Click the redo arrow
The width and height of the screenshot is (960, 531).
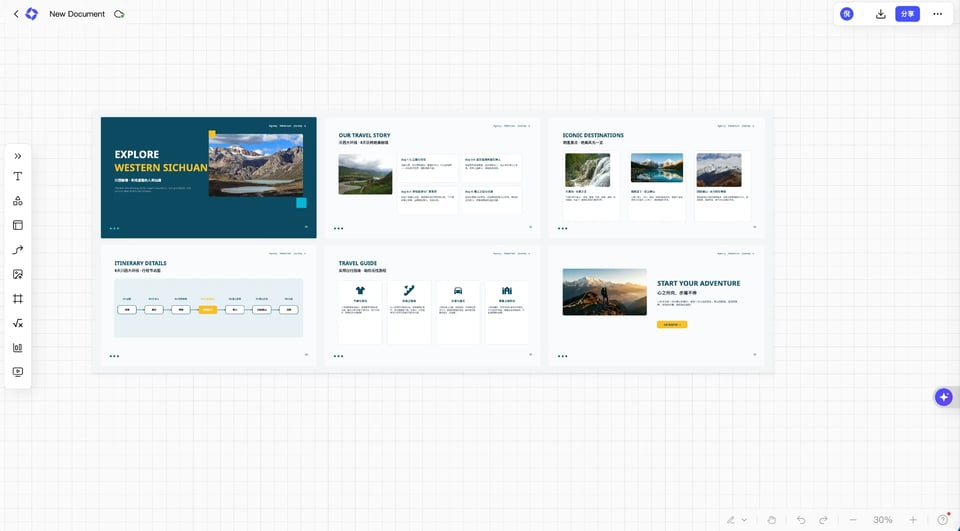coord(823,520)
